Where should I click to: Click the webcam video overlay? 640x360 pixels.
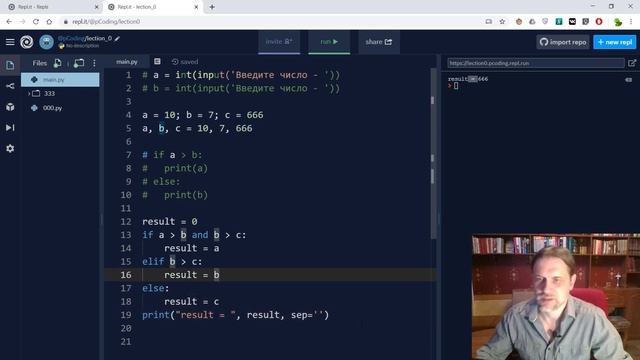(556, 297)
